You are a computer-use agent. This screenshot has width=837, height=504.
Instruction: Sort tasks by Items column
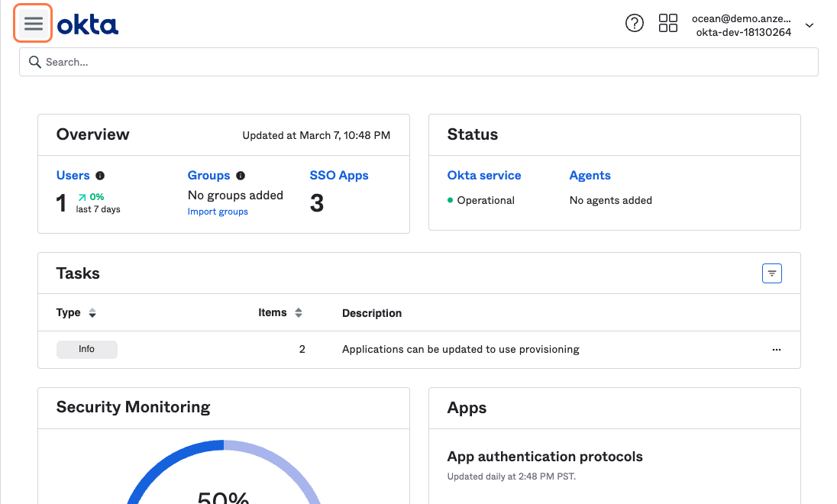tap(299, 313)
